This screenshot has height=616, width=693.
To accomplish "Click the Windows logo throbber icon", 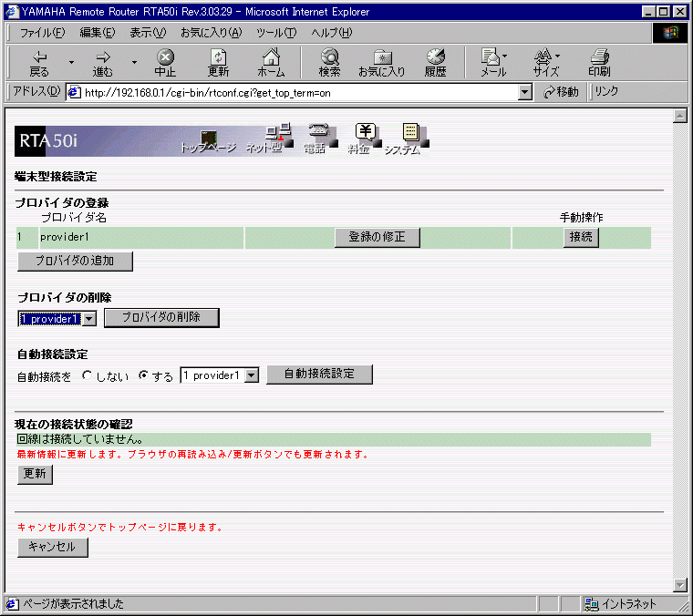I will 670,33.
